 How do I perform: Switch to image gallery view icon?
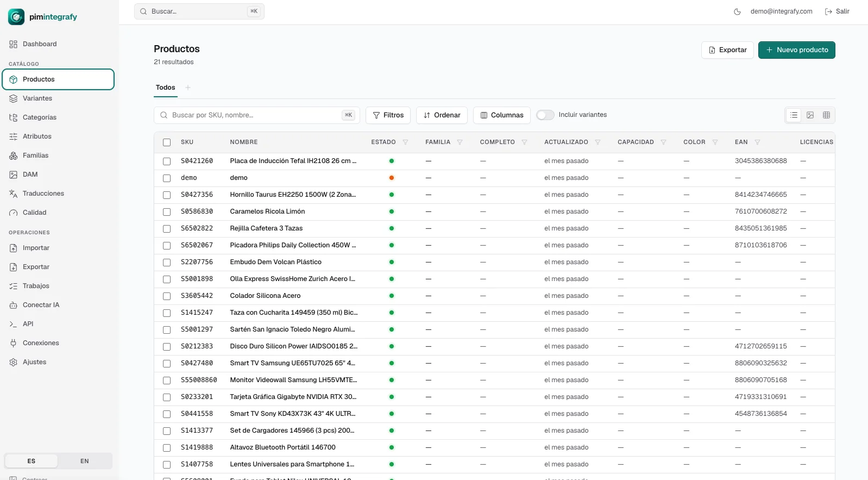coord(810,115)
